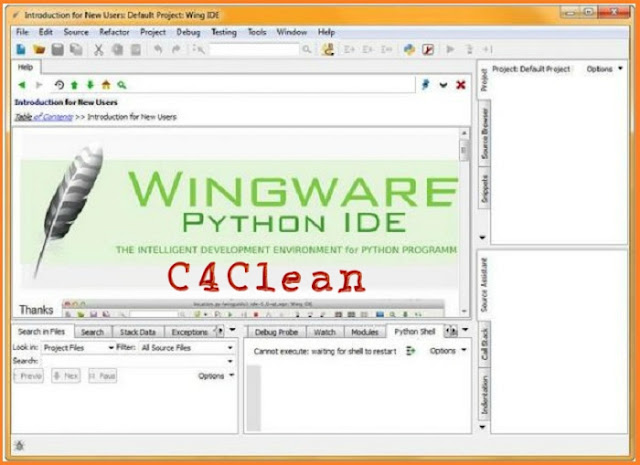Click the Save All stacked disks icon

coord(76,49)
